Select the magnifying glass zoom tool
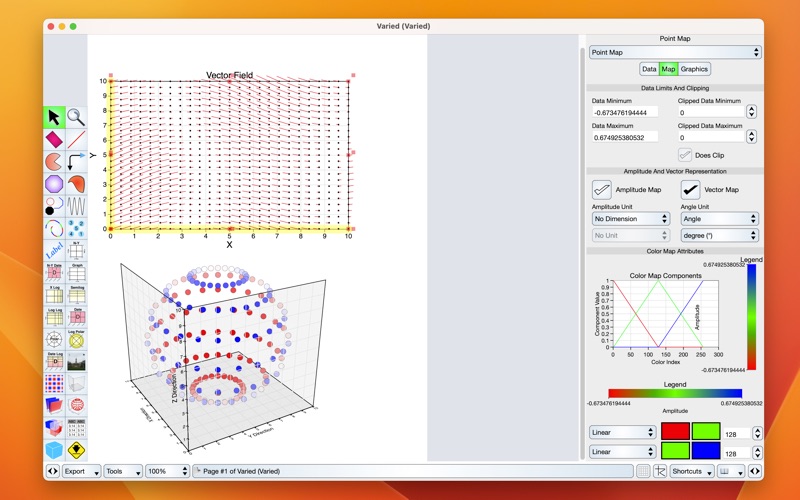The width and height of the screenshot is (800, 500). point(76,117)
